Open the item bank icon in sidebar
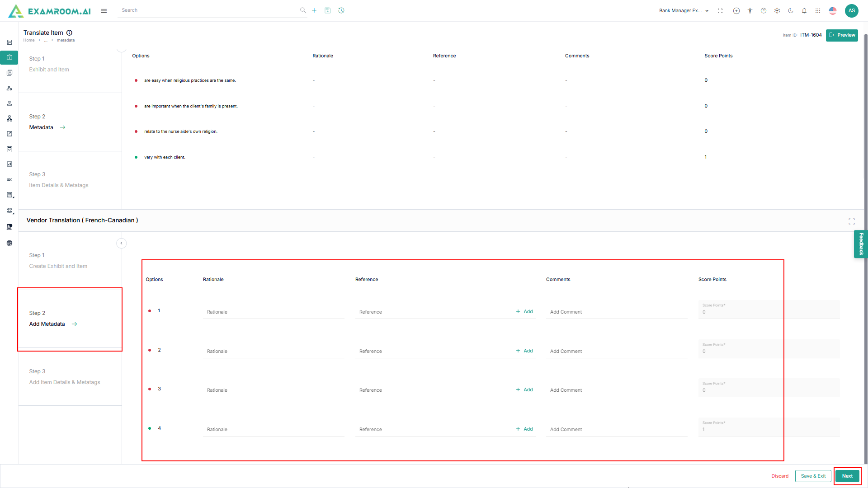This screenshot has width=868, height=488. click(9, 57)
